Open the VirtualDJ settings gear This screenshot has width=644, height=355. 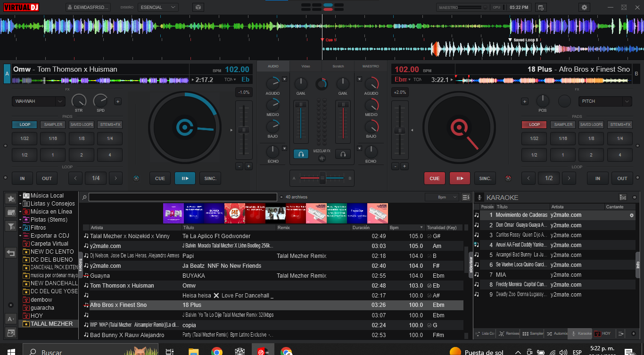pos(585,7)
